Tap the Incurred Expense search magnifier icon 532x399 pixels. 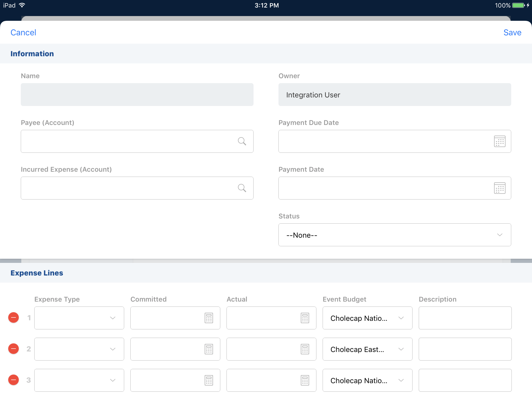pyautogui.click(x=242, y=188)
